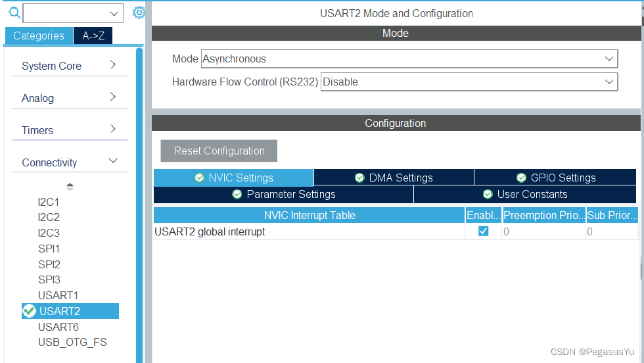
Task: Click the search magnifier icon
Action: tap(14, 12)
